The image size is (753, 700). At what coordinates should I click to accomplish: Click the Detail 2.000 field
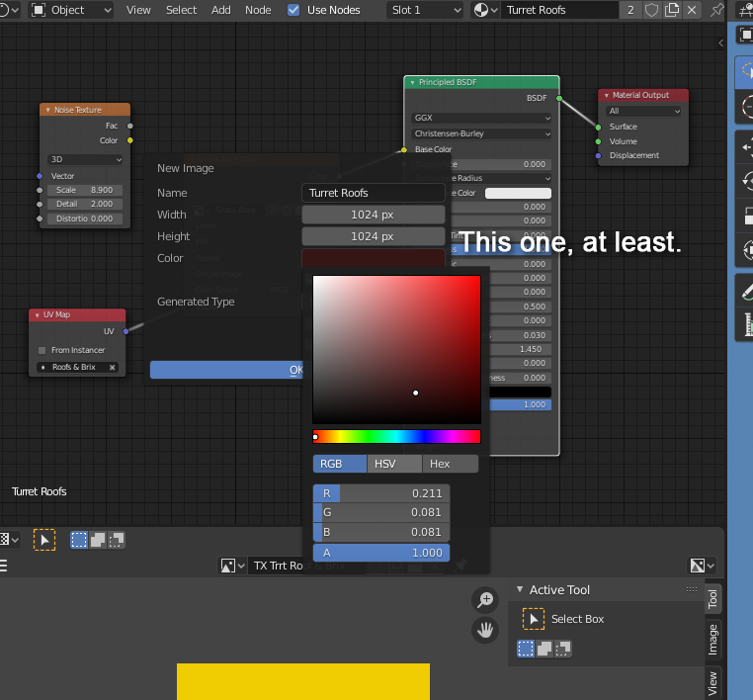[x=85, y=205]
